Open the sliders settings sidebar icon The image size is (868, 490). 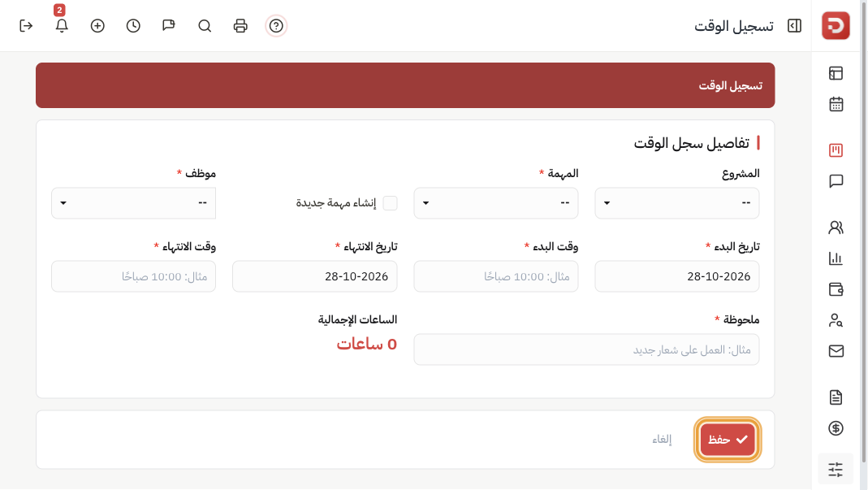(x=836, y=470)
